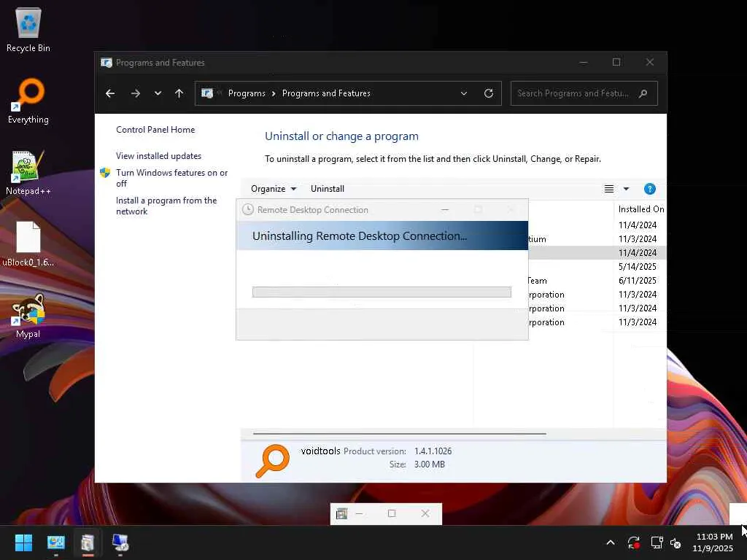This screenshot has width=747, height=560.
Task: Click the uninstall progress bar
Action: click(x=382, y=292)
